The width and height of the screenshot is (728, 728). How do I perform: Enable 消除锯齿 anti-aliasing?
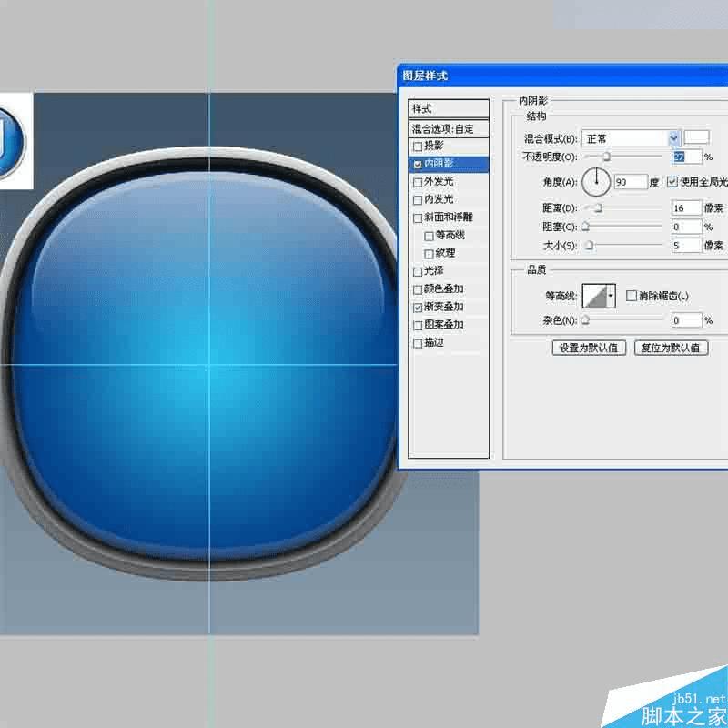click(x=630, y=295)
